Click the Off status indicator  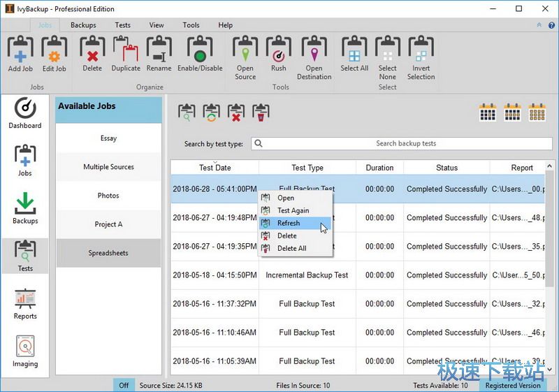[x=124, y=385]
